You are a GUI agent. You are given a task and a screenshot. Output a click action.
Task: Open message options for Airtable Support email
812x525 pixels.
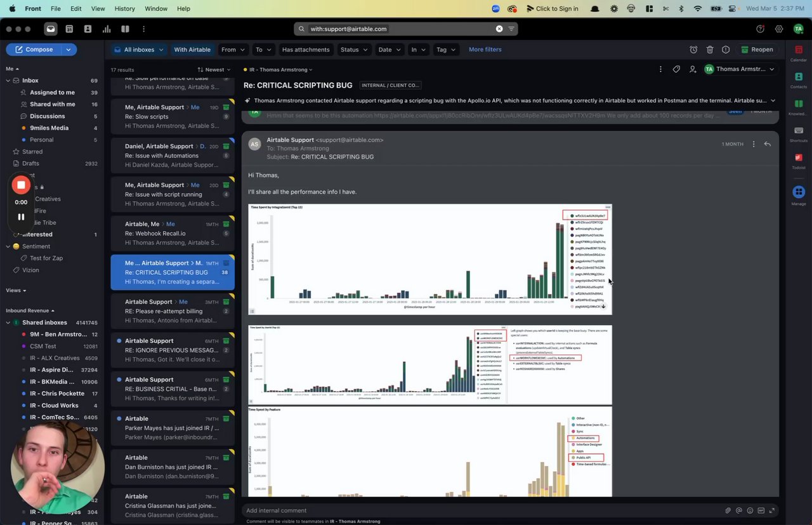[x=754, y=144]
